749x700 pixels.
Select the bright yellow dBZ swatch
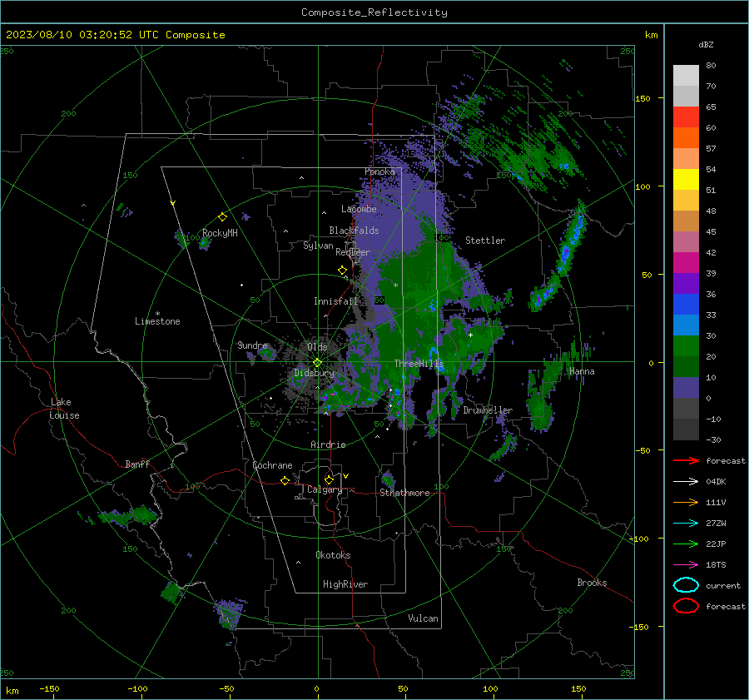(686, 179)
